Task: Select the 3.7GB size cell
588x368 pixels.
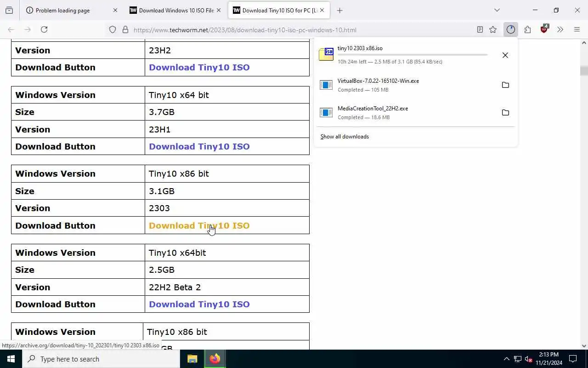Action: [227, 112]
